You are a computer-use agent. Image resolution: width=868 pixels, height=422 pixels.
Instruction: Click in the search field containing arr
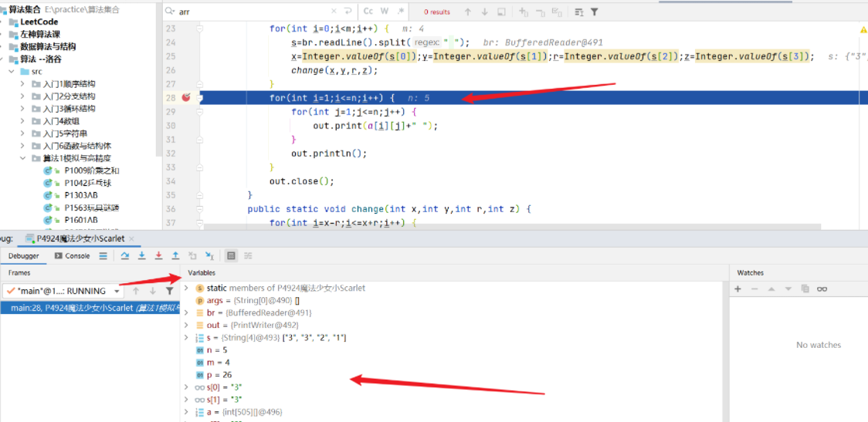252,12
